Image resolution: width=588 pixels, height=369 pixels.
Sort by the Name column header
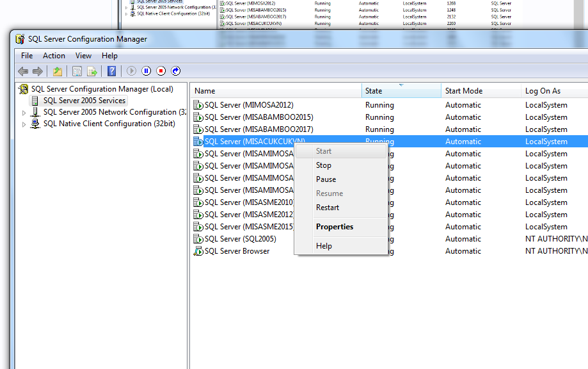tap(276, 91)
